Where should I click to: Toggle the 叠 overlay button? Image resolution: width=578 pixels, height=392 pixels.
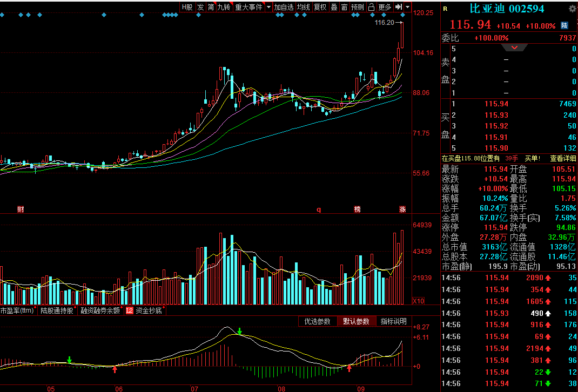click(x=334, y=7)
